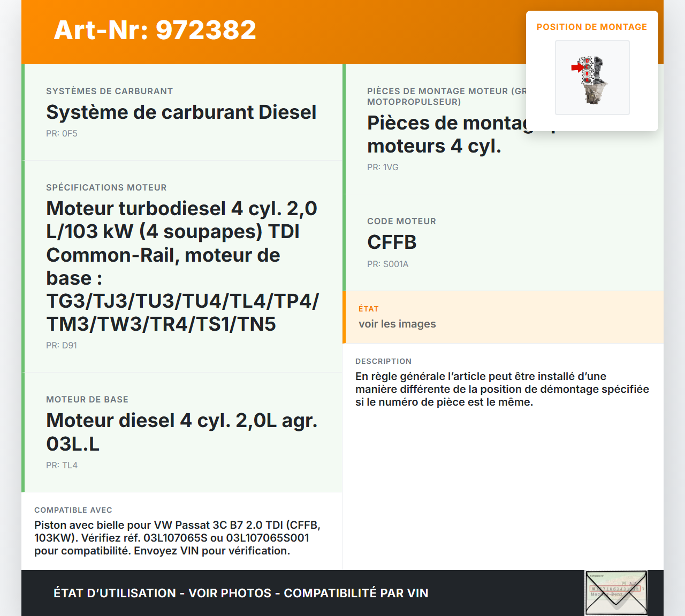Click the DESCRIPTION paragraph text
685x616 pixels.
(x=501, y=389)
